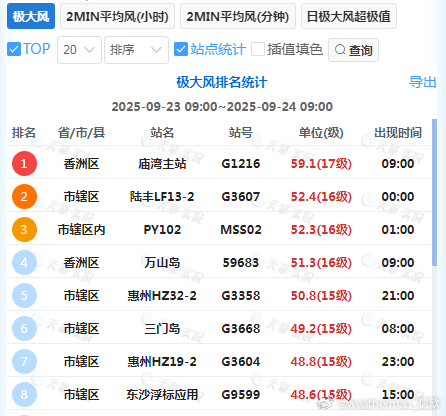Click the 导出 export link
This screenshot has width=446, height=416.
[x=422, y=82]
